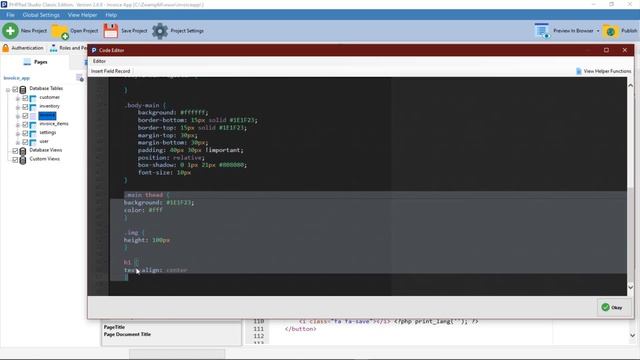The width and height of the screenshot is (640, 360).
Task: Click the New Project plus icon
Action: click(x=10, y=31)
